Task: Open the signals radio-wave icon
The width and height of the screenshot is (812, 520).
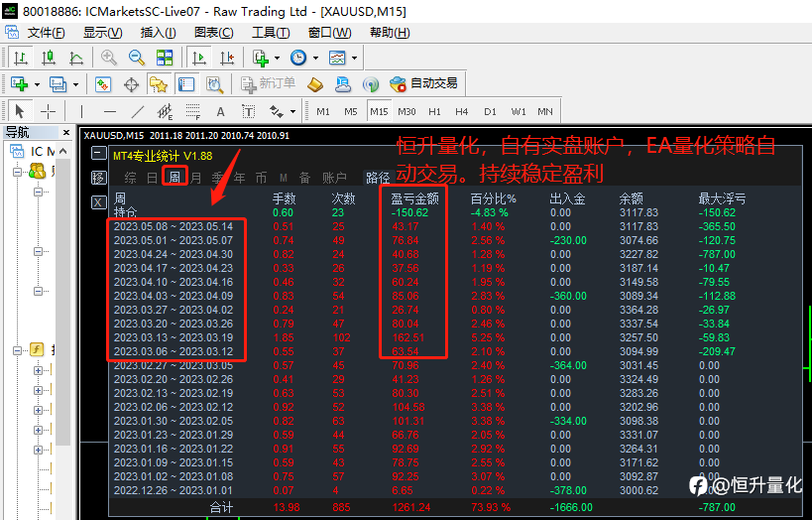Action: pyautogui.click(x=371, y=84)
